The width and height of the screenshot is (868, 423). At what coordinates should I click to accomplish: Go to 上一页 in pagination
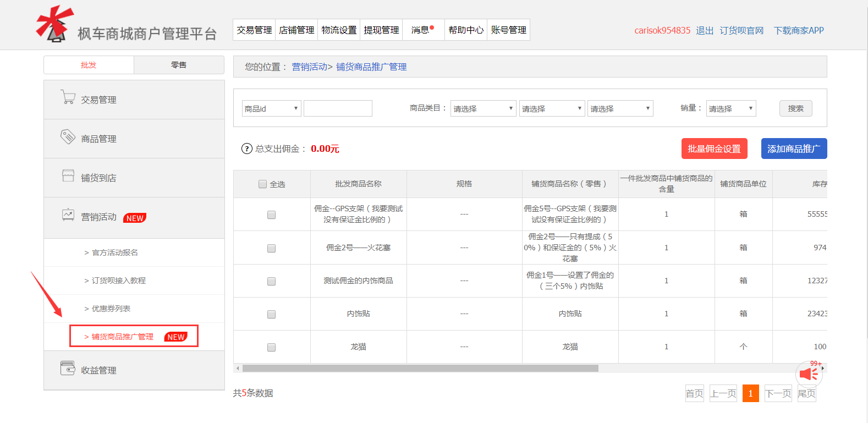tap(723, 393)
